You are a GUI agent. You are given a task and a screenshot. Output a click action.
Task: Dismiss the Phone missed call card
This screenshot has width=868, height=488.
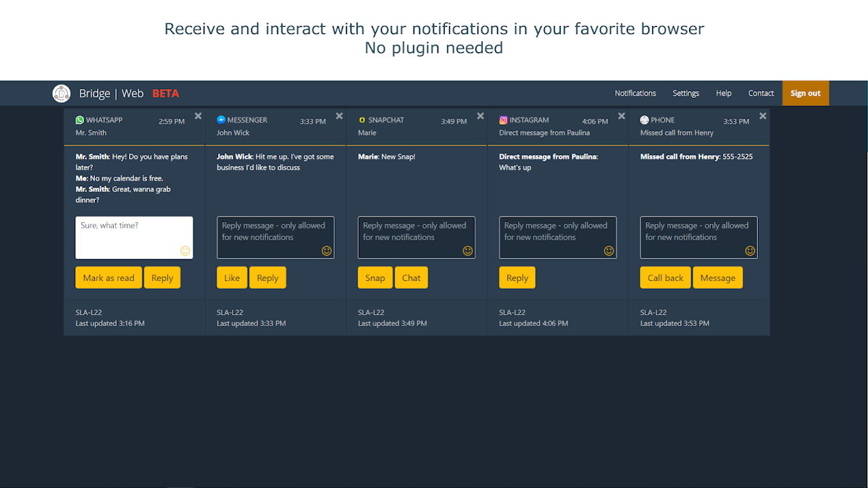[x=763, y=116]
